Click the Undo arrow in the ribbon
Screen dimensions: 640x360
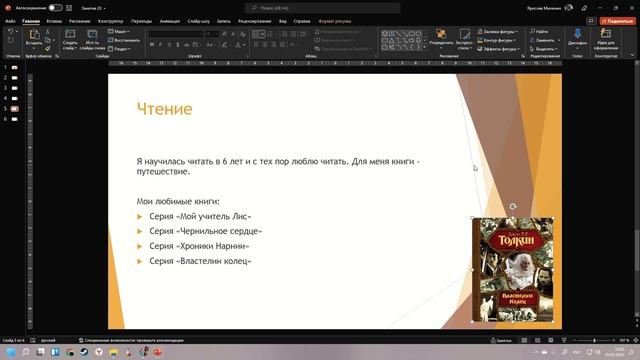point(10,31)
